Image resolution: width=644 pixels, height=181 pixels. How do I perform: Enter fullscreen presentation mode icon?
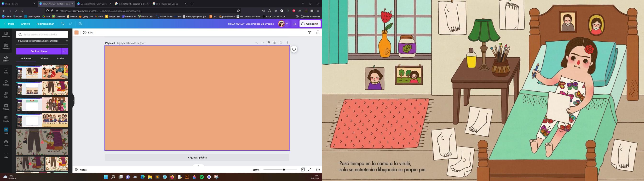(310, 170)
